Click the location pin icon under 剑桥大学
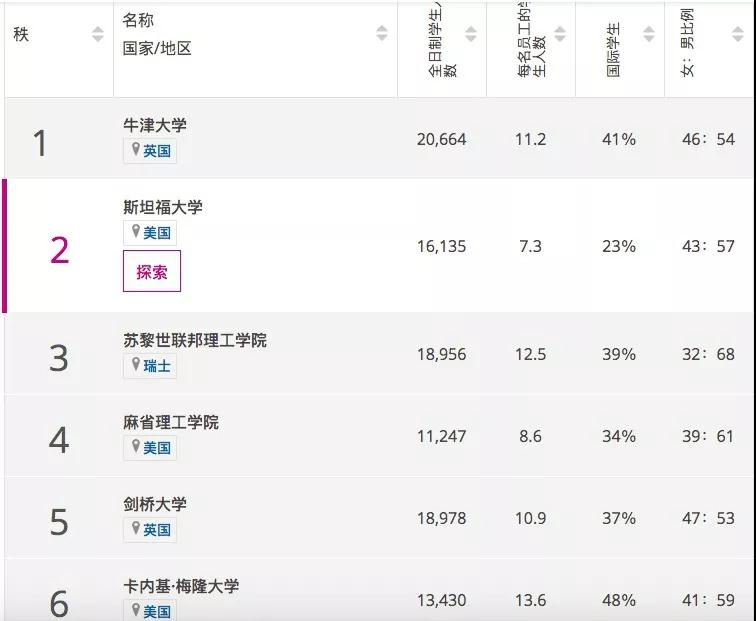Screen dimensions: 756x621 click(136, 529)
